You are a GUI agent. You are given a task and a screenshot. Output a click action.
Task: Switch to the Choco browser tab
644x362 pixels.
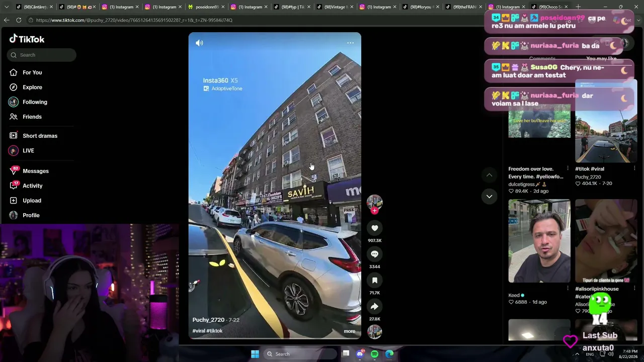(x=548, y=7)
